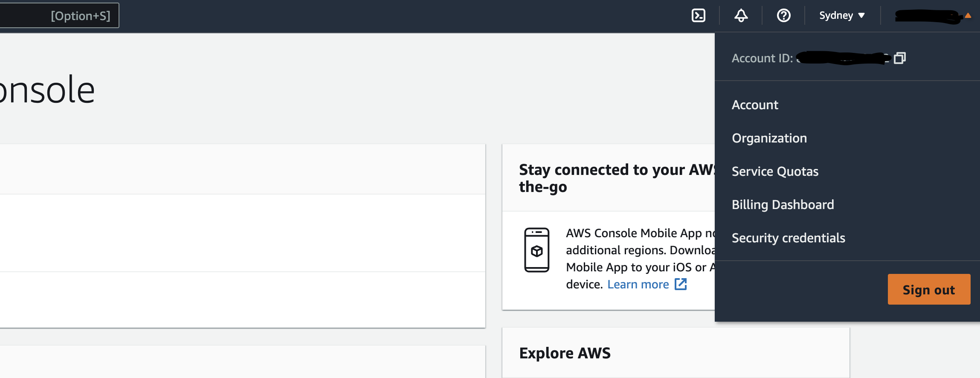Click the Explore AWS panel heading

(565, 353)
